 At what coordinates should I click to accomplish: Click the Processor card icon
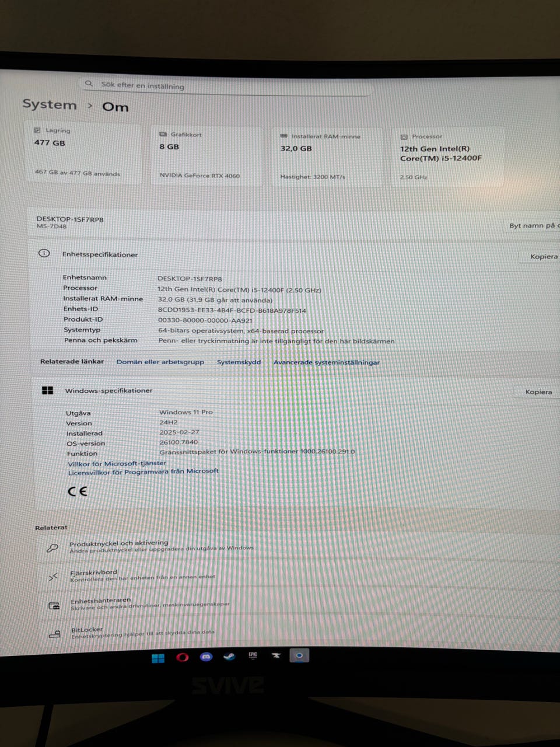(404, 137)
